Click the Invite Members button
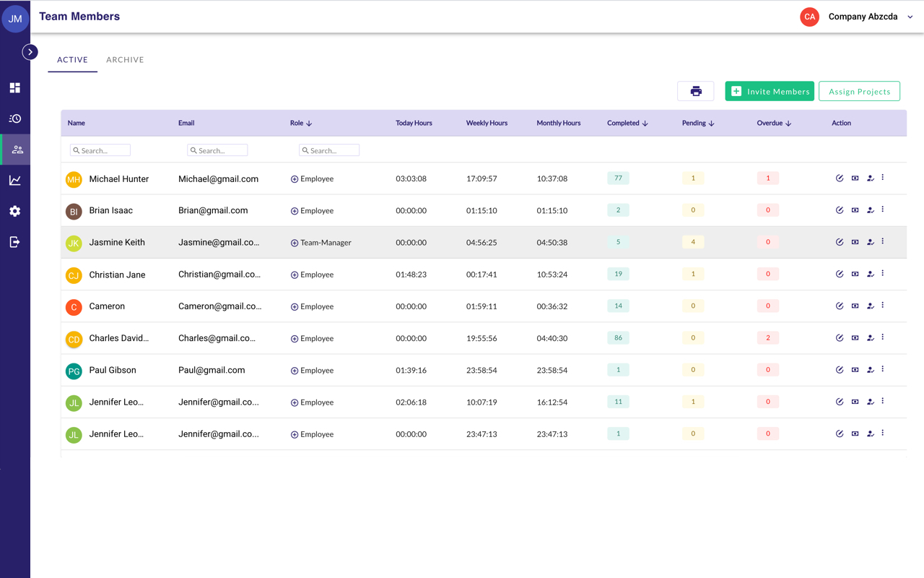The image size is (924, 578). tap(770, 91)
